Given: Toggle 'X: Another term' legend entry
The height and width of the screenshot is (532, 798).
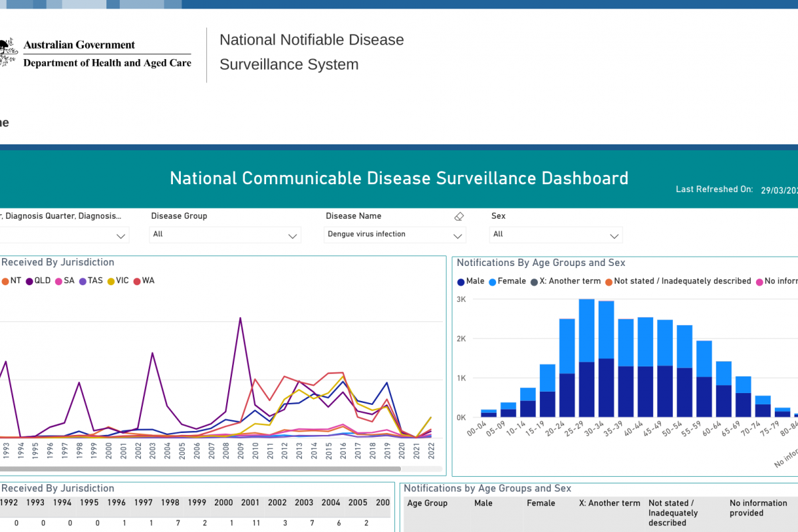Looking at the screenshot, I should [x=569, y=281].
